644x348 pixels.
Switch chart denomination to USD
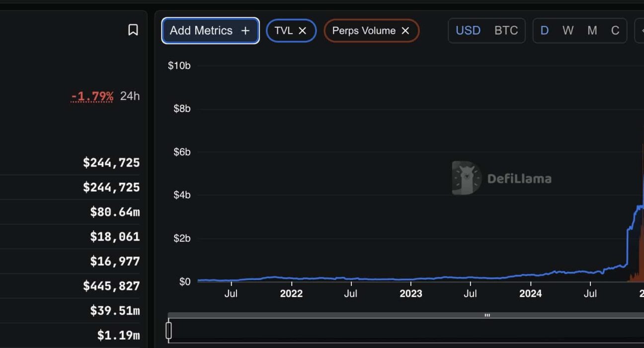pos(468,31)
